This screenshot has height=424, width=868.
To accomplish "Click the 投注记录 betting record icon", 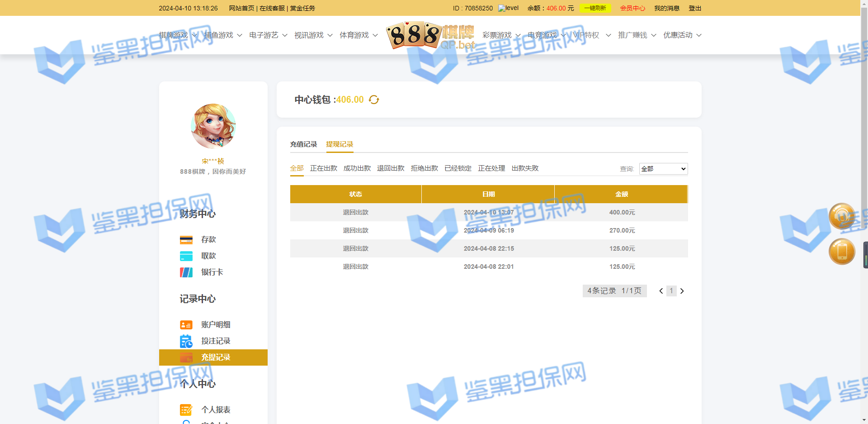I will tap(186, 341).
